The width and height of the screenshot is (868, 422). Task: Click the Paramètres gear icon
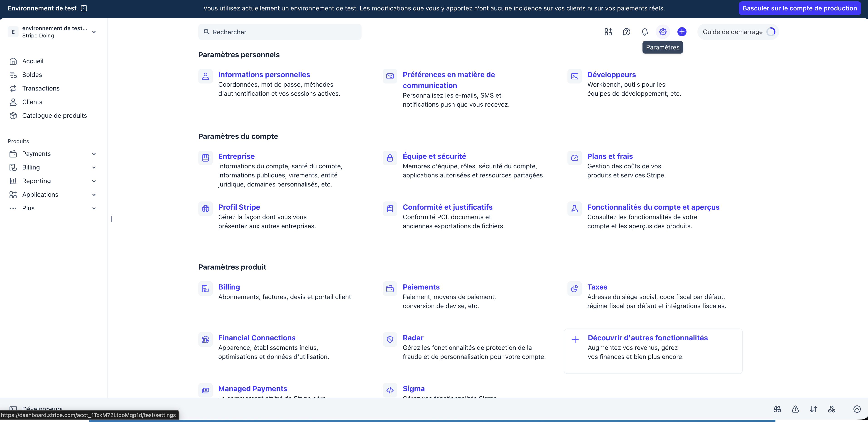tap(663, 32)
